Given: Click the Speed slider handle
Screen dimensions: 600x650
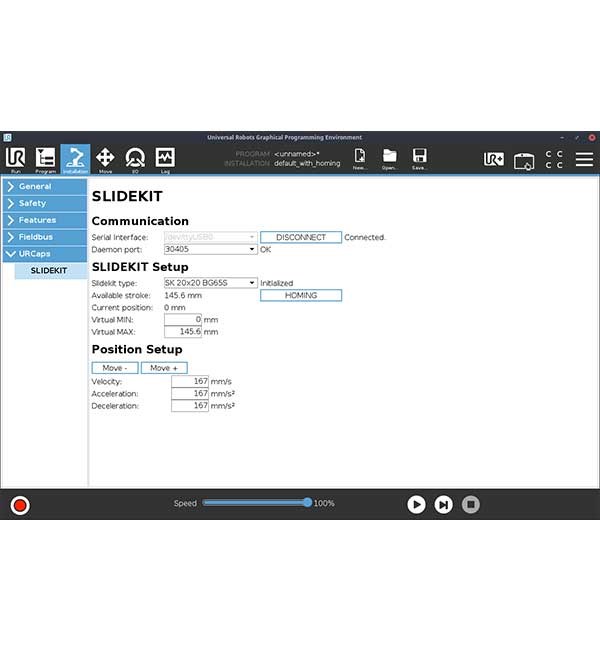Looking at the screenshot, I should click(307, 503).
